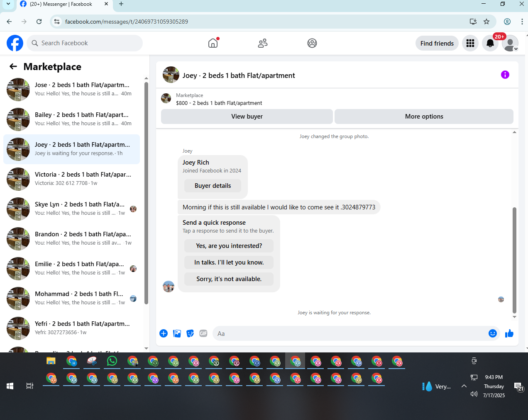Click the install app icon in the address bar
Screen dimensions: 528x420
pos(473,22)
